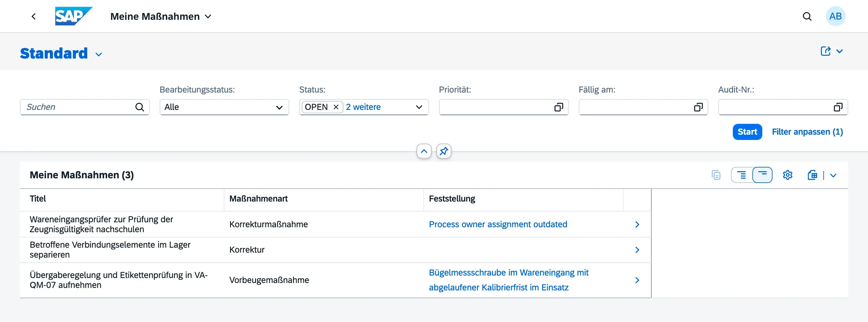Open the AB user profile avatar

tap(835, 16)
